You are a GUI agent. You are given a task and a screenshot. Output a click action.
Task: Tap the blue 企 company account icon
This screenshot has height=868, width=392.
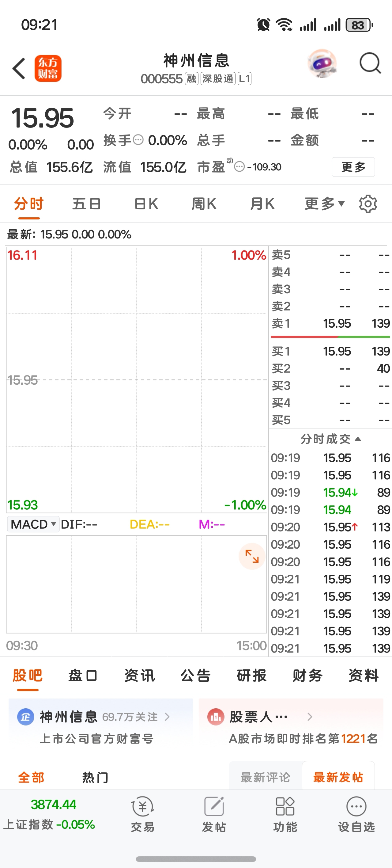coord(26,717)
